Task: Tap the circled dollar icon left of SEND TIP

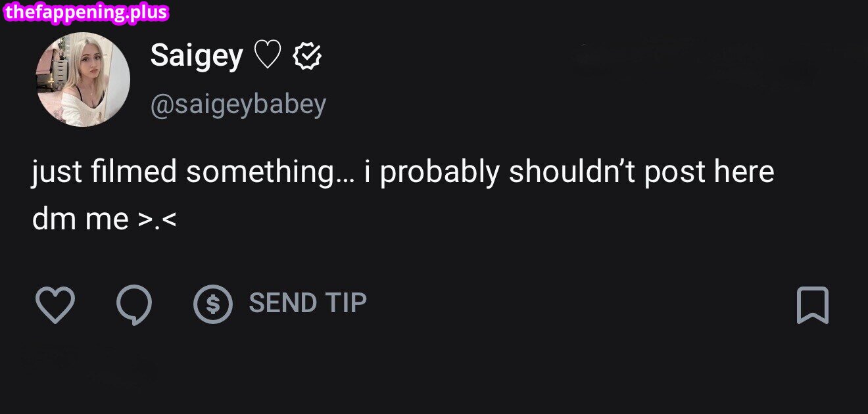Action: click(213, 304)
